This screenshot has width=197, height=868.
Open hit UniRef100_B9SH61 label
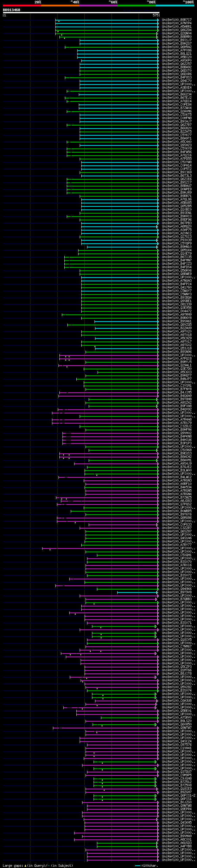(177, 321)
